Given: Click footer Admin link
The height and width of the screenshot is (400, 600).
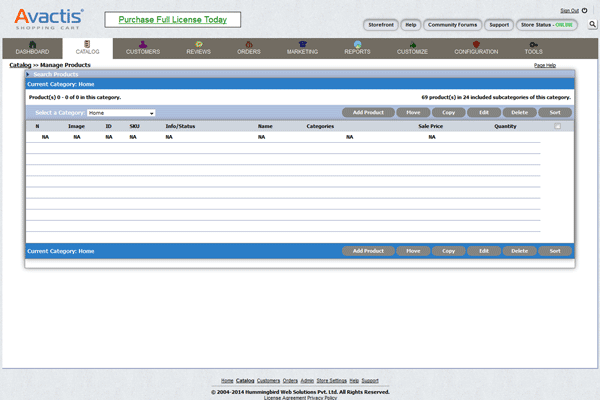Looking at the screenshot, I should [307, 381].
